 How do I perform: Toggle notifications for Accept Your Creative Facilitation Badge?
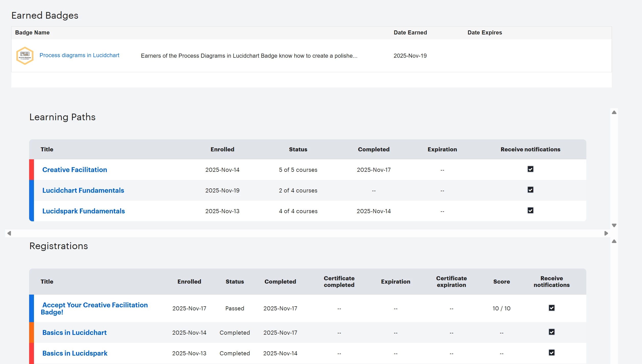(552, 308)
